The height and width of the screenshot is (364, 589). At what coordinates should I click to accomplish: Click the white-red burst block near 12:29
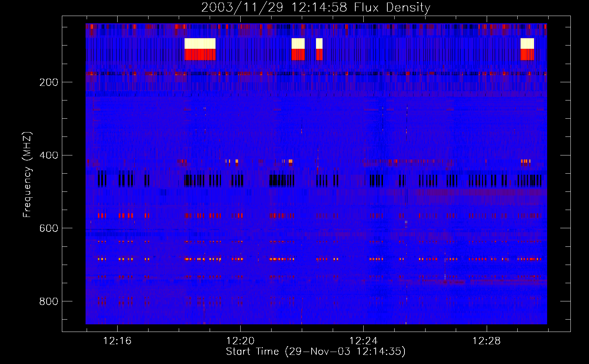[527, 49]
